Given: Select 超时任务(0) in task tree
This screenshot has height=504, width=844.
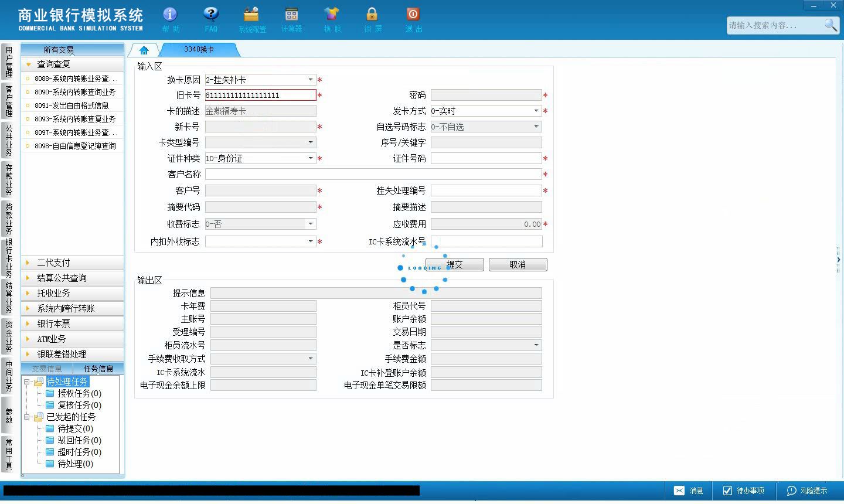Looking at the screenshot, I should [x=79, y=452].
